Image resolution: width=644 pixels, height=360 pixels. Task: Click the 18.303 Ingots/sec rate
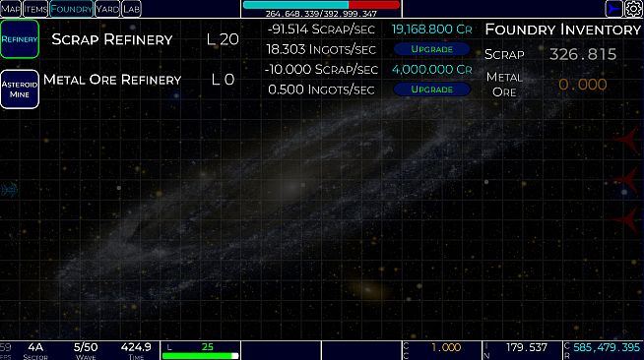tap(321, 49)
